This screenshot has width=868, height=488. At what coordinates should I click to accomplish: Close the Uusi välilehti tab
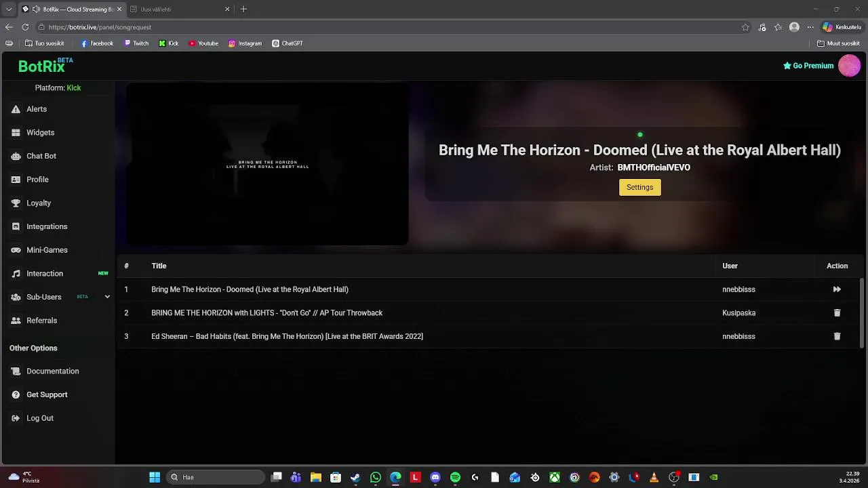pyautogui.click(x=227, y=9)
